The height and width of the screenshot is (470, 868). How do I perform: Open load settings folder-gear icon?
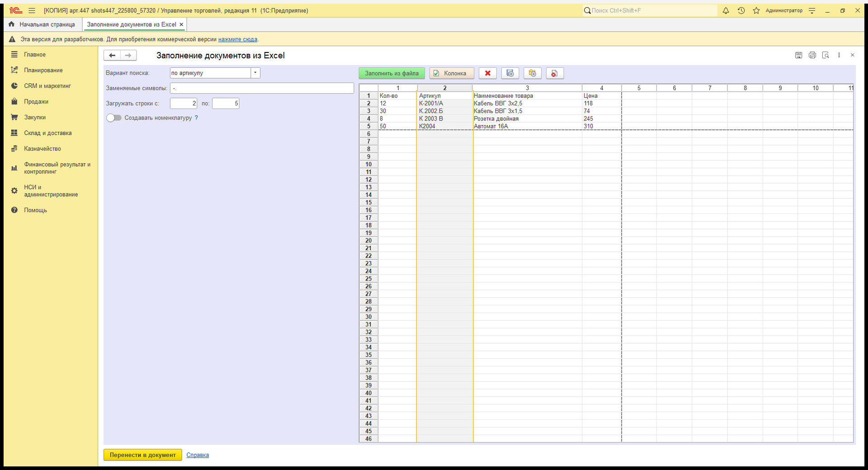coord(533,73)
